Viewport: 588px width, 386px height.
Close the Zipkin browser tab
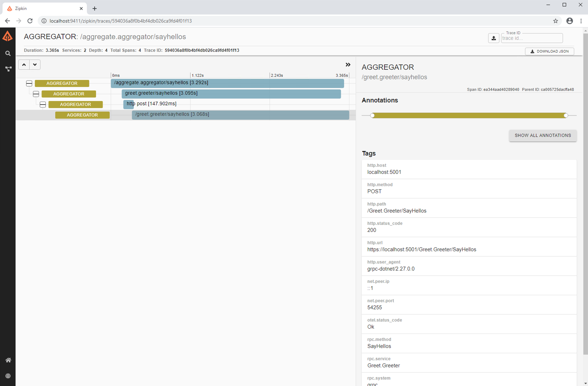[81, 8]
